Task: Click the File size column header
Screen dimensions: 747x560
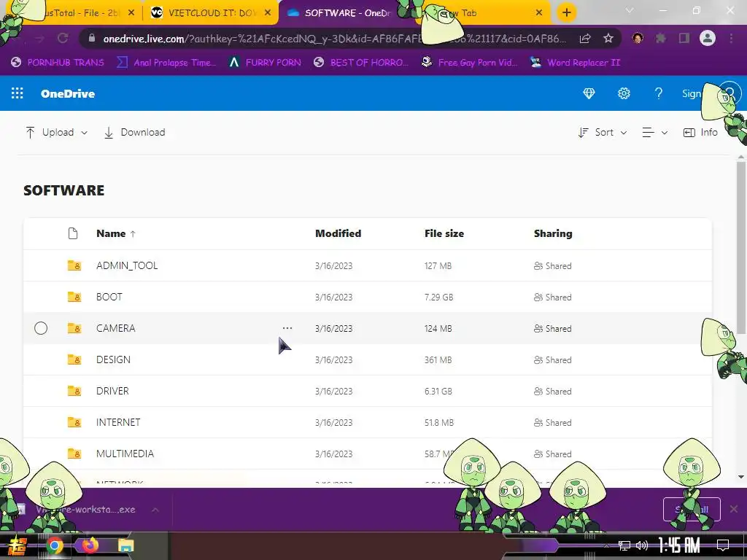Action: coord(444,233)
